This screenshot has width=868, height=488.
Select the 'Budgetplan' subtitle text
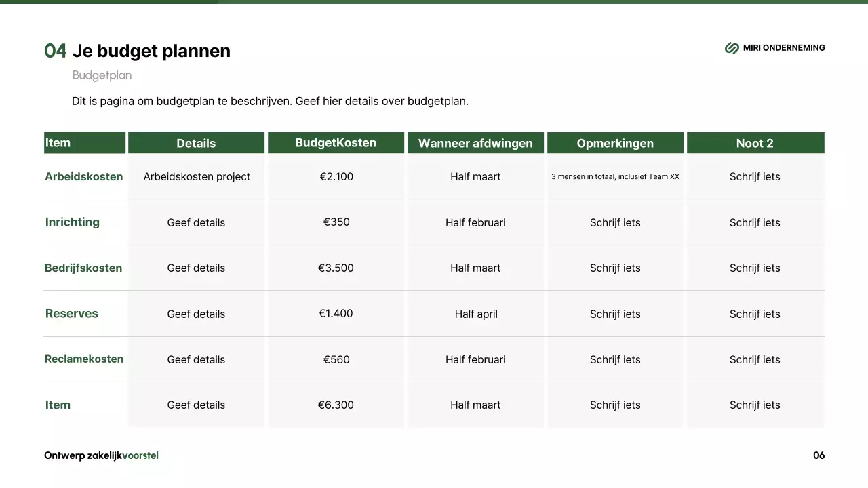pyautogui.click(x=102, y=75)
